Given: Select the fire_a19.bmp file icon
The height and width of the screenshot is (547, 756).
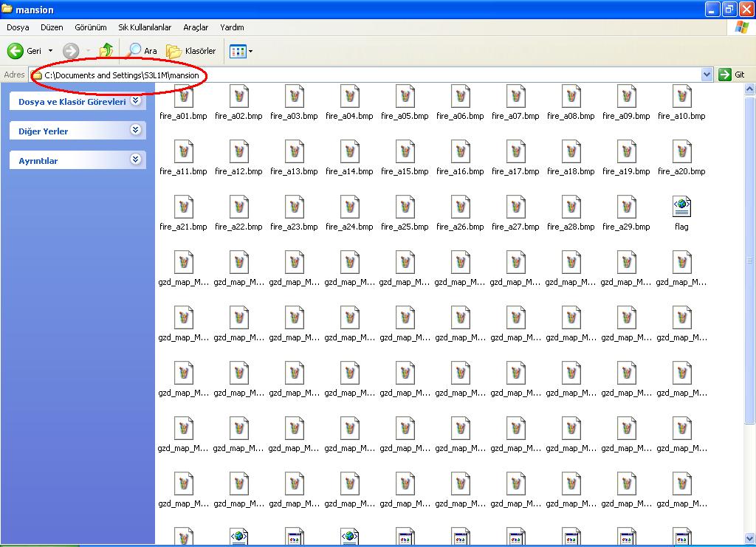Looking at the screenshot, I should 627,151.
